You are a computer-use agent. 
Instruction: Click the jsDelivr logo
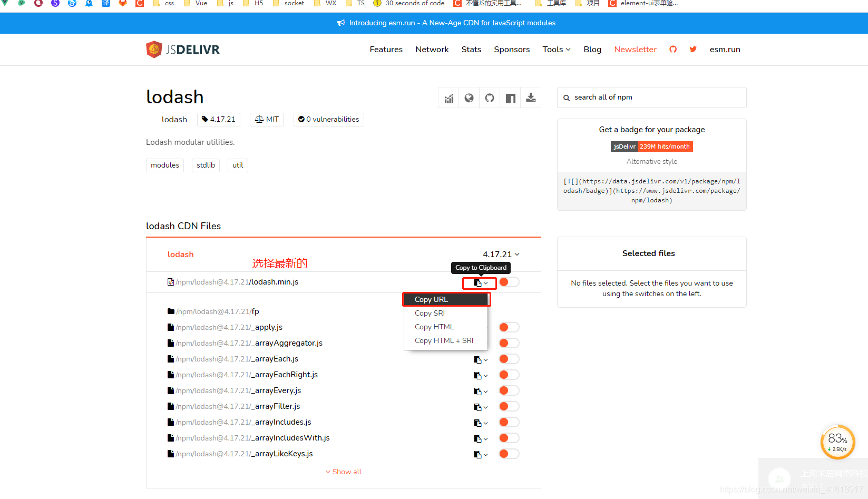183,50
